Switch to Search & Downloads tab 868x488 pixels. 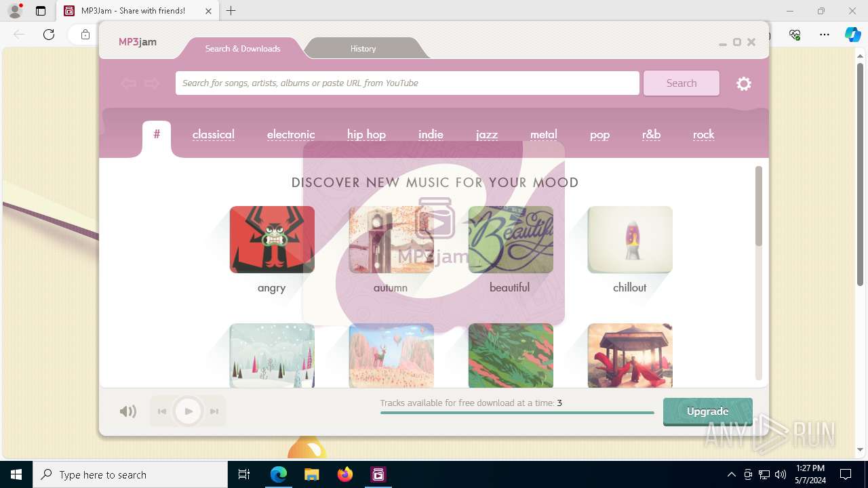243,48
